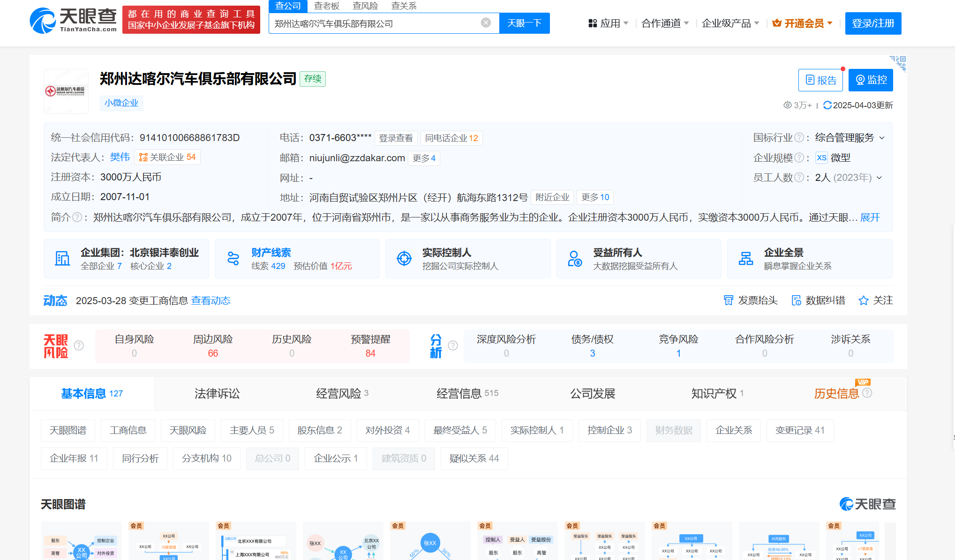Click the crown icon for 开通会员

point(777,23)
